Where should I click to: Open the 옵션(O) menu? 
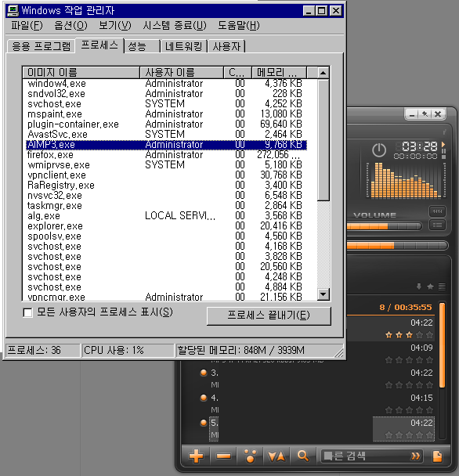(x=70, y=26)
